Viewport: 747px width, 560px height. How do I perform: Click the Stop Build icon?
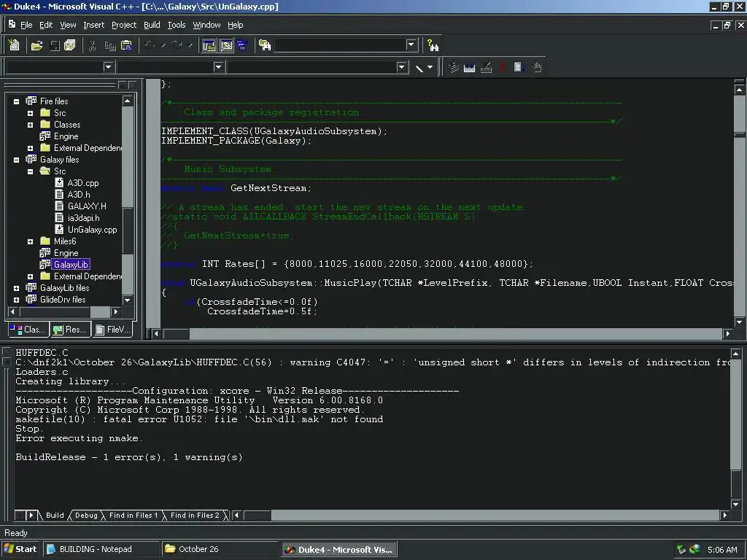tap(486, 67)
